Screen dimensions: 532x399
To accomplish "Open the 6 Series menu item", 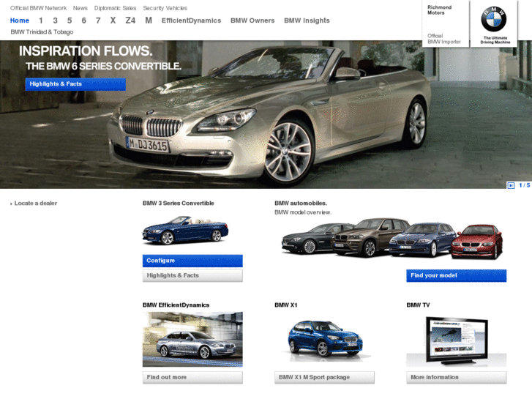I will (x=84, y=20).
